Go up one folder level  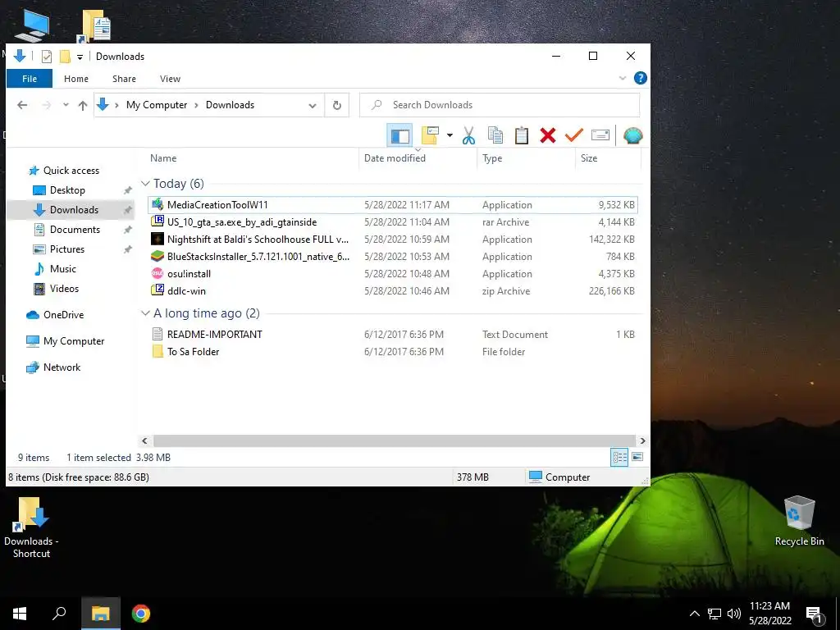click(83, 105)
